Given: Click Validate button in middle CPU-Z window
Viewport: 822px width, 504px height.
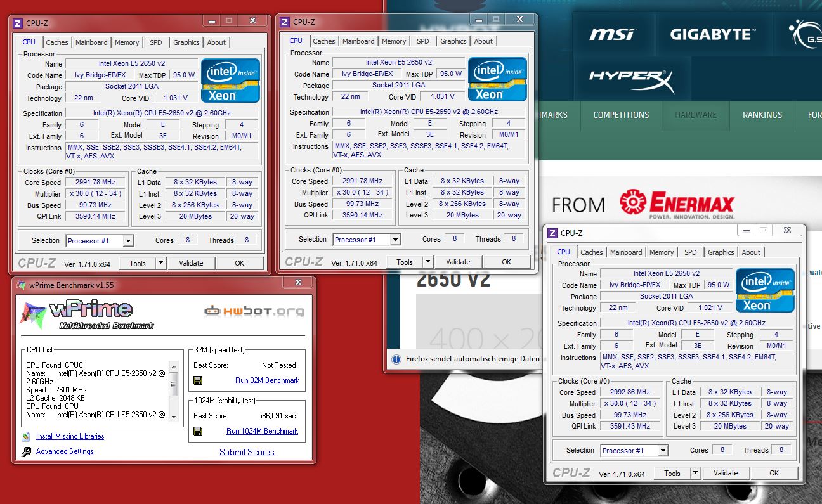Looking at the screenshot, I should (x=458, y=262).
